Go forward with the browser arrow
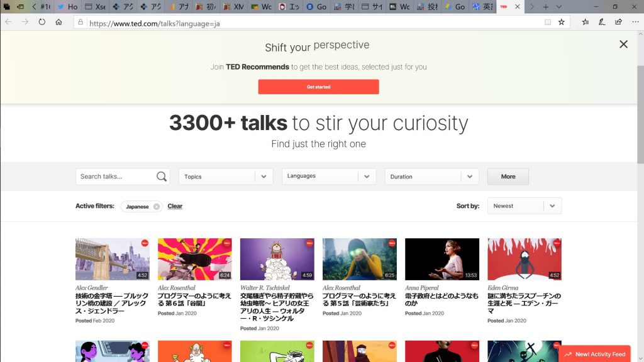644x362 pixels. [25, 22]
